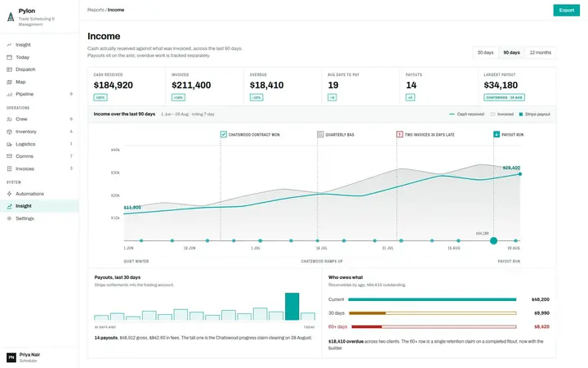The height and width of the screenshot is (368, 588).
Task: Click the Priya Nair user name
Action: click(x=29, y=354)
